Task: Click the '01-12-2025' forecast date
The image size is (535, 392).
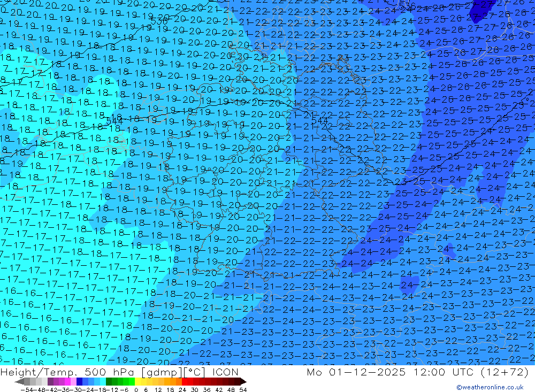Action: tap(367, 372)
